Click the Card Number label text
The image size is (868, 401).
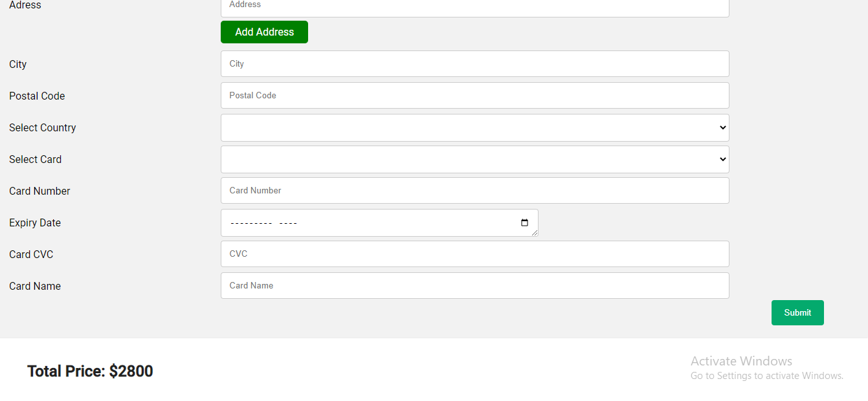pos(39,191)
